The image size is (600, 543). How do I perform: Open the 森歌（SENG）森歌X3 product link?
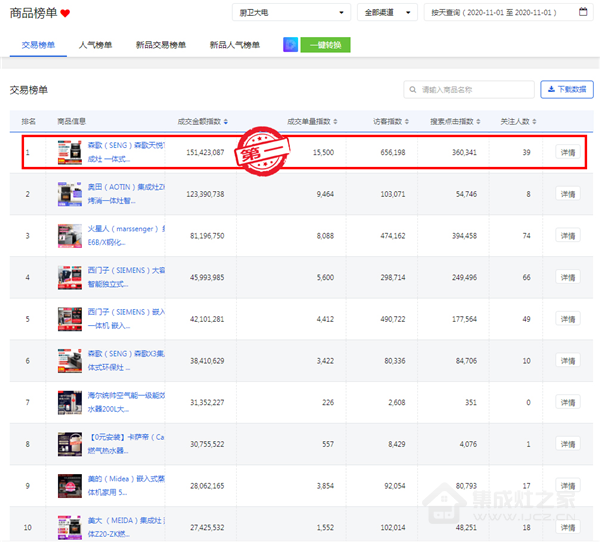126,361
